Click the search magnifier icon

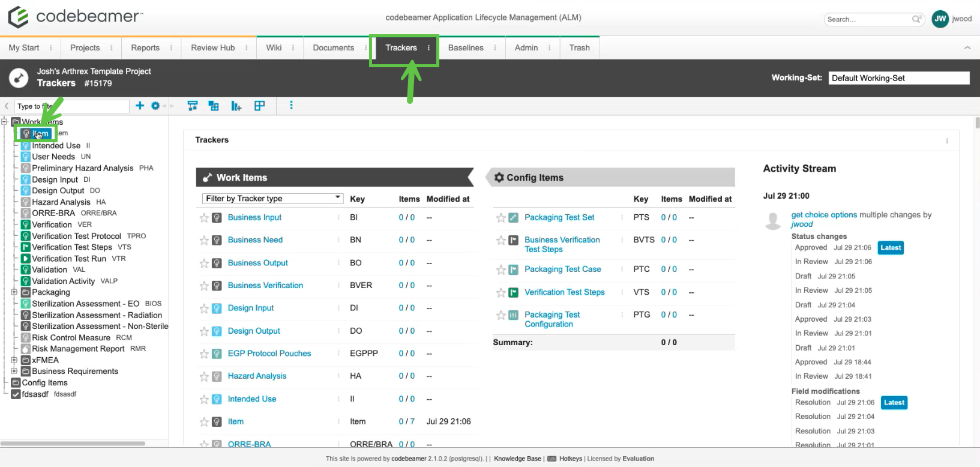point(916,19)
